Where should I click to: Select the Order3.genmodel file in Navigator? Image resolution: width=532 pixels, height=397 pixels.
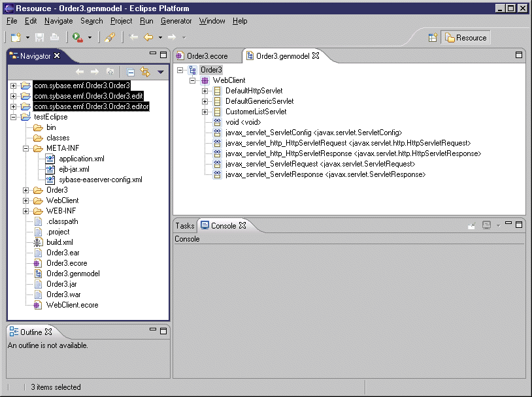tap(73, 274)
